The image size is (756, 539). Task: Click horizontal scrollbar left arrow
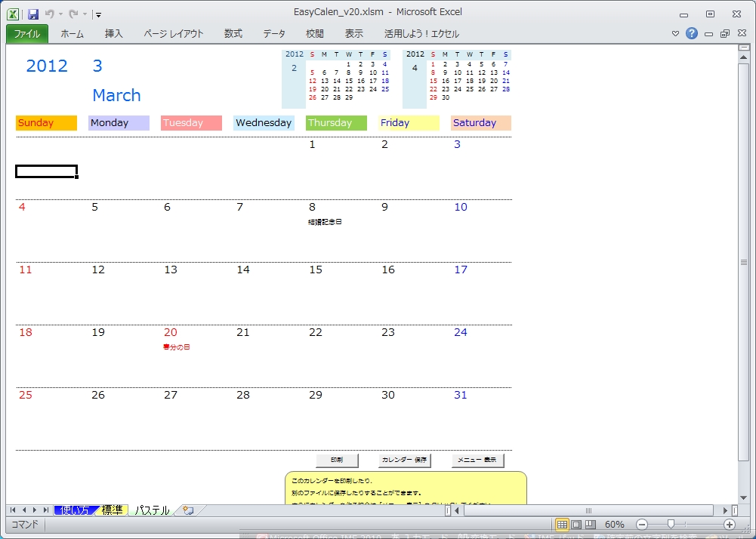457,510
